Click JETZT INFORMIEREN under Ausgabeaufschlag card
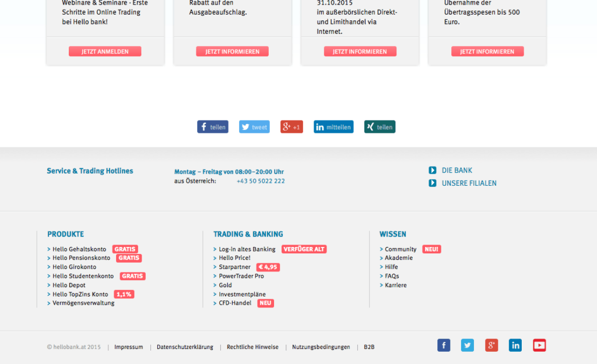Image resolution: width=597 pixels, height=364 pixels. pos(232,51)
